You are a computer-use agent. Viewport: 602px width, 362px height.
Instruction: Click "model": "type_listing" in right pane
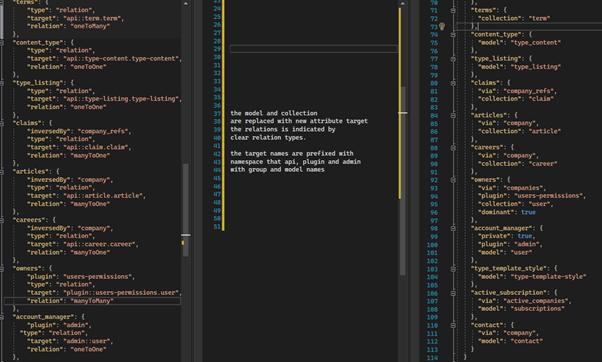(519, 67)
